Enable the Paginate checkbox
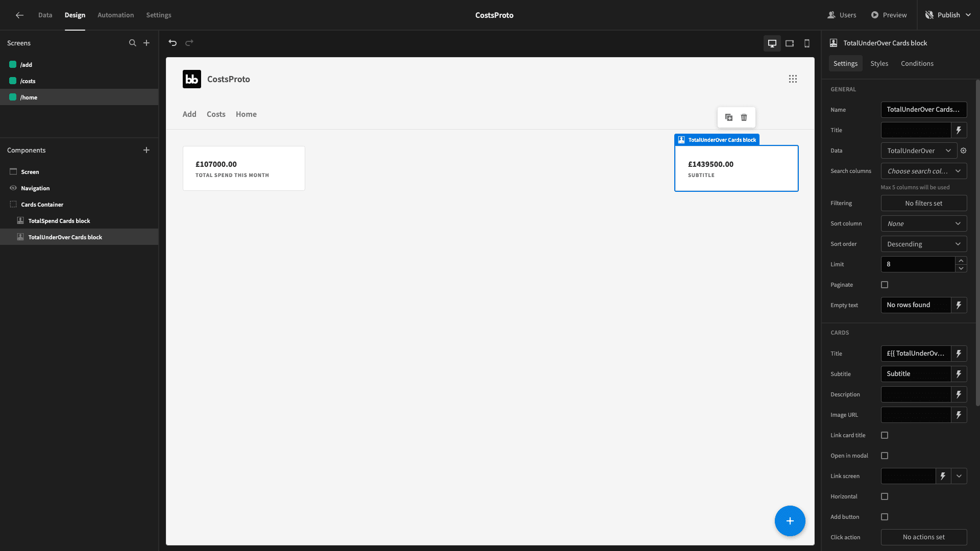The image size is (980, 551). (885, 285)
